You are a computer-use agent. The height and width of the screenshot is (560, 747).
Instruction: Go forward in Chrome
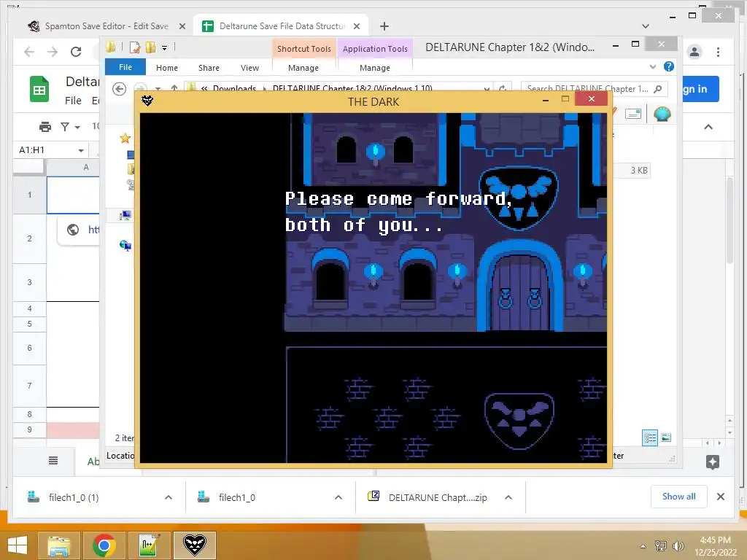(52, 52)
